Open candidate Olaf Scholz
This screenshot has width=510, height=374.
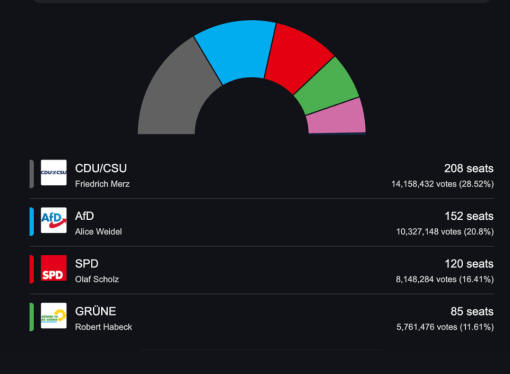point(97,279)
